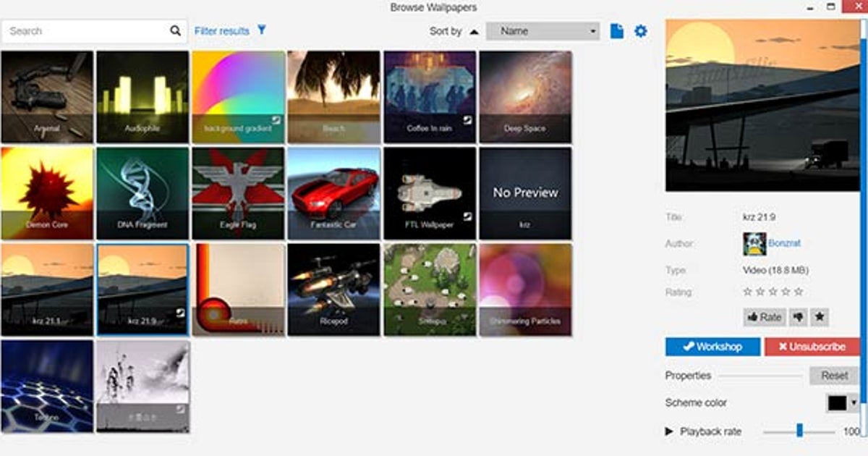Select the Fantastic Car wallpaper thumbnail
This screenshot has width=868, height=456.
point(333,193)
